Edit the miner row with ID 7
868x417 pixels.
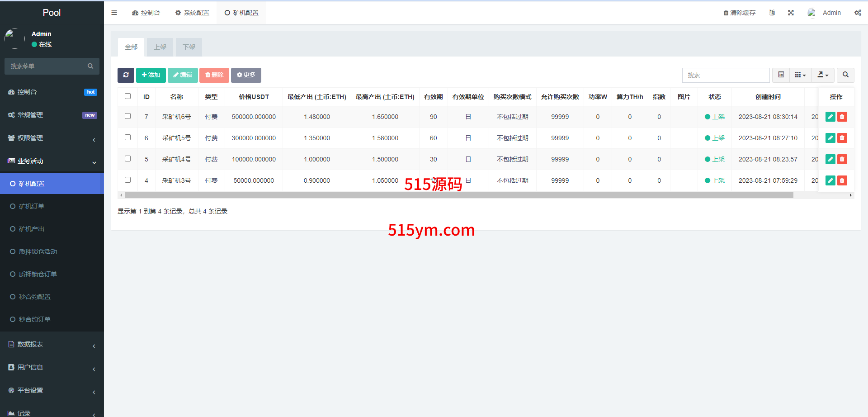pyautogui.click(x=830, y=117)
